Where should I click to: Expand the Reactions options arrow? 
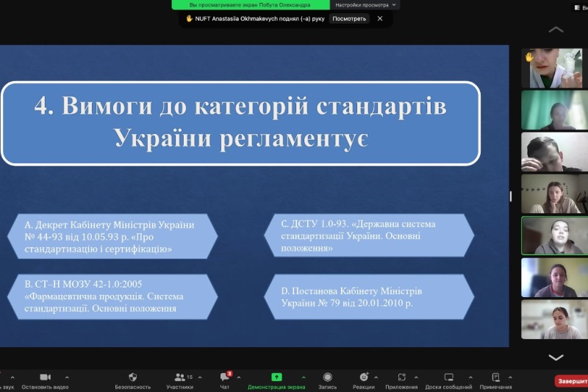pyautogui.click(x=376, y=377)
